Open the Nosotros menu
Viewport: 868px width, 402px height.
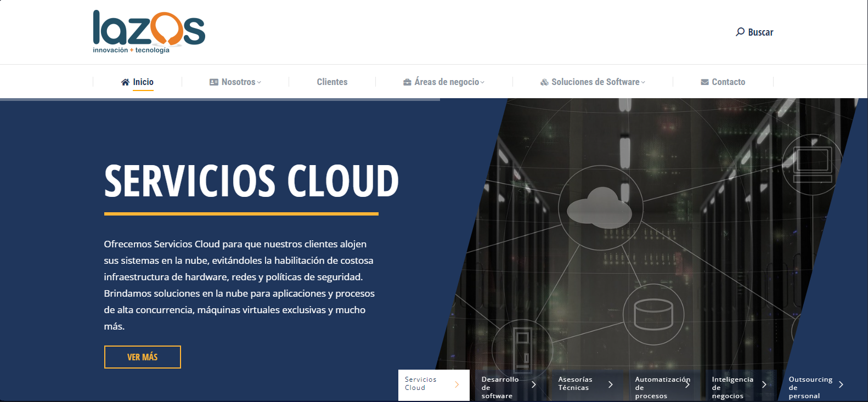[x=235, y=82]
